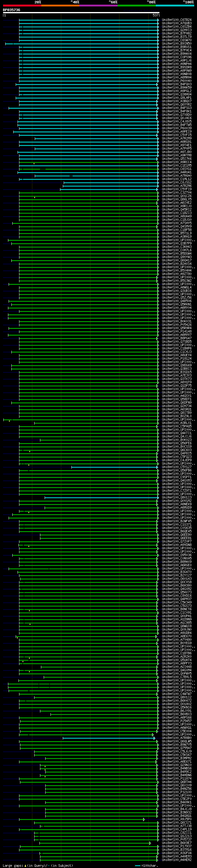Click hit label UniRef100_P32100

pyautogui.click(x=177, y=792)
